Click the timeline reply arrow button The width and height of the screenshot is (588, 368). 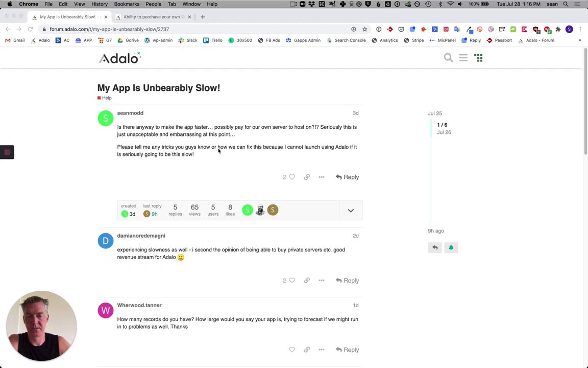435,247
